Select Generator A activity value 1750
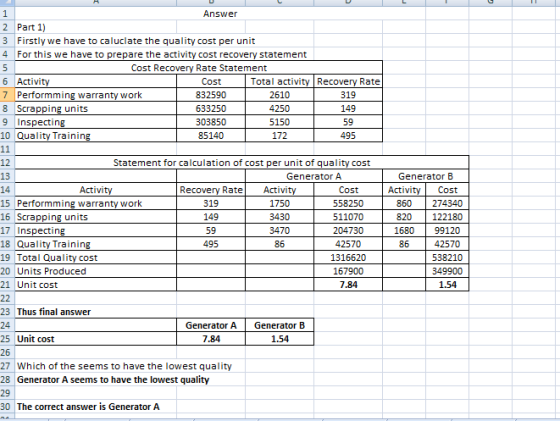This screenshot has width=560, height=421. (280, 204)
